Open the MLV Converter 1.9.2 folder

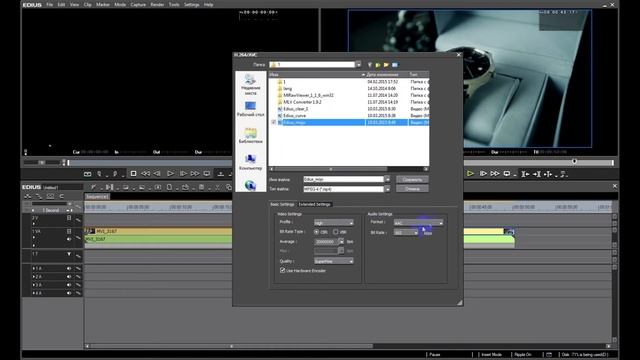click(302, 102)
